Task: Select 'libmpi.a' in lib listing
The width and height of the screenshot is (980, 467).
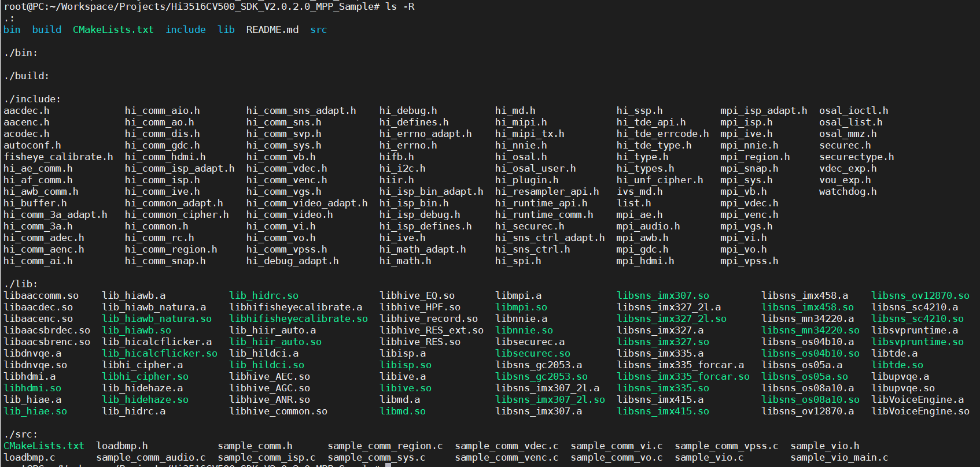Action: (518, 295)
